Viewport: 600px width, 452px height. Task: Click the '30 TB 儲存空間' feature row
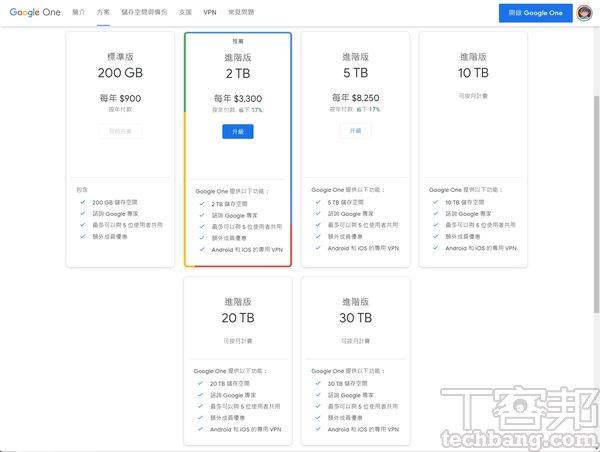coord(347,383)
